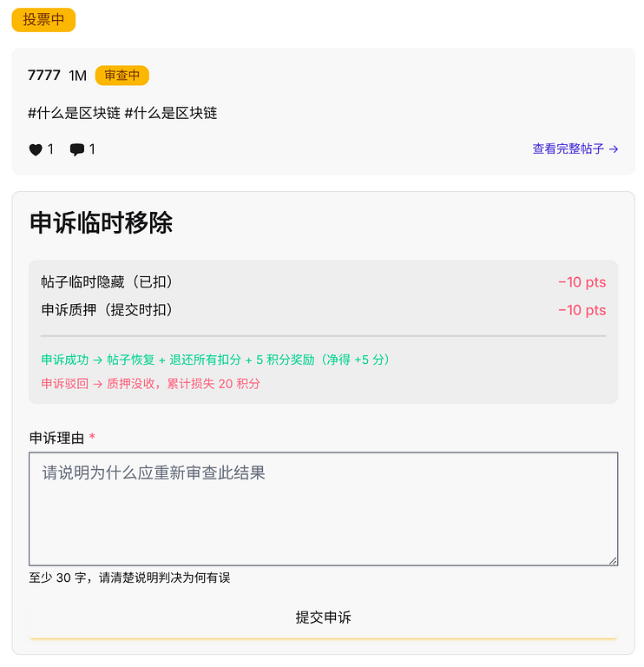Click the 帖子临时隐藏 deduction row label
The width and height of the screenshot is (644, 667).
(x=108, y=282)
